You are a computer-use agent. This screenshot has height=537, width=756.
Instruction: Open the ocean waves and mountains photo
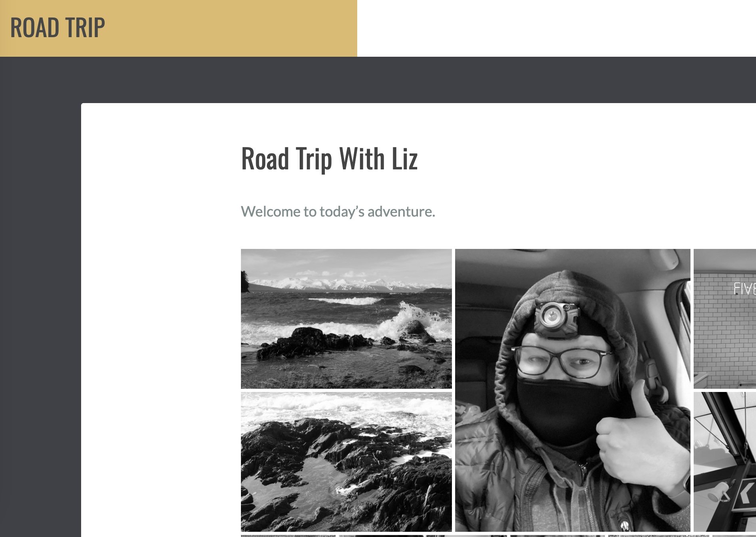346,319
